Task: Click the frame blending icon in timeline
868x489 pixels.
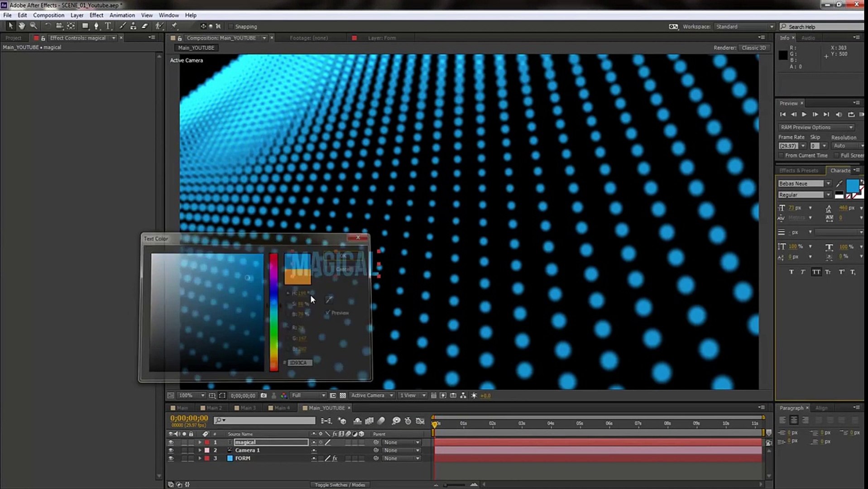Action: [x=369, y=421]
